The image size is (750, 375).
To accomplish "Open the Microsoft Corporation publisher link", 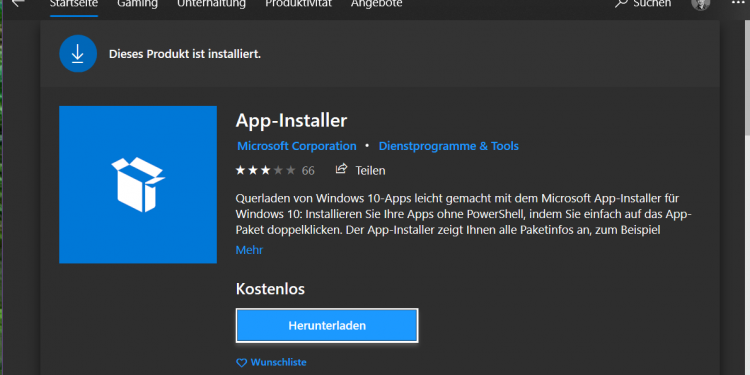I will [x=297, y=146].
